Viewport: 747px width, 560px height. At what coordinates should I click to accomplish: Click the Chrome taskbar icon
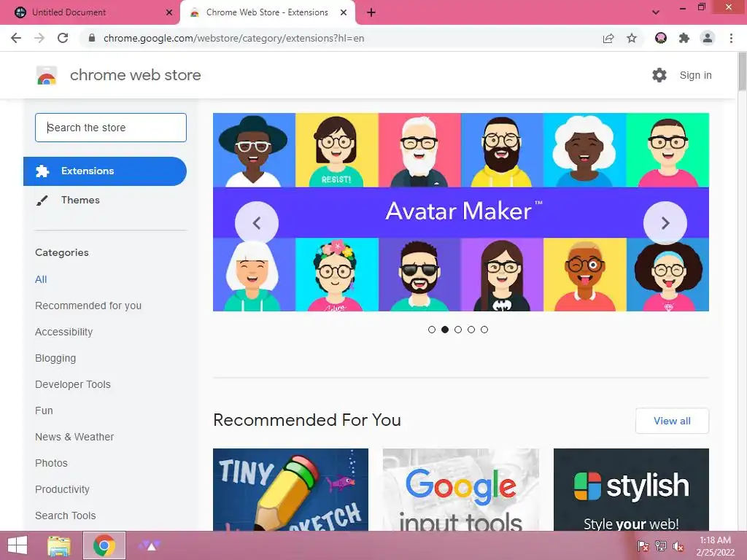click(104, 545)
